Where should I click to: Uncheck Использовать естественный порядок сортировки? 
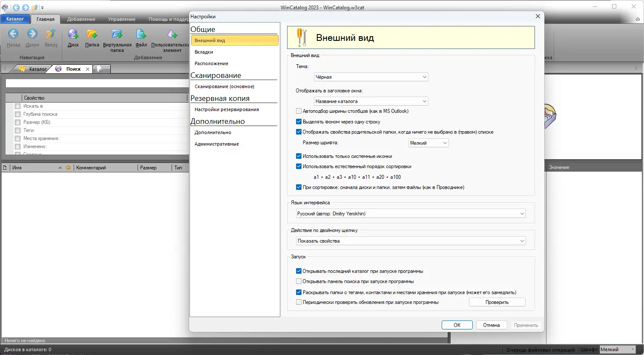coord(299,166)
